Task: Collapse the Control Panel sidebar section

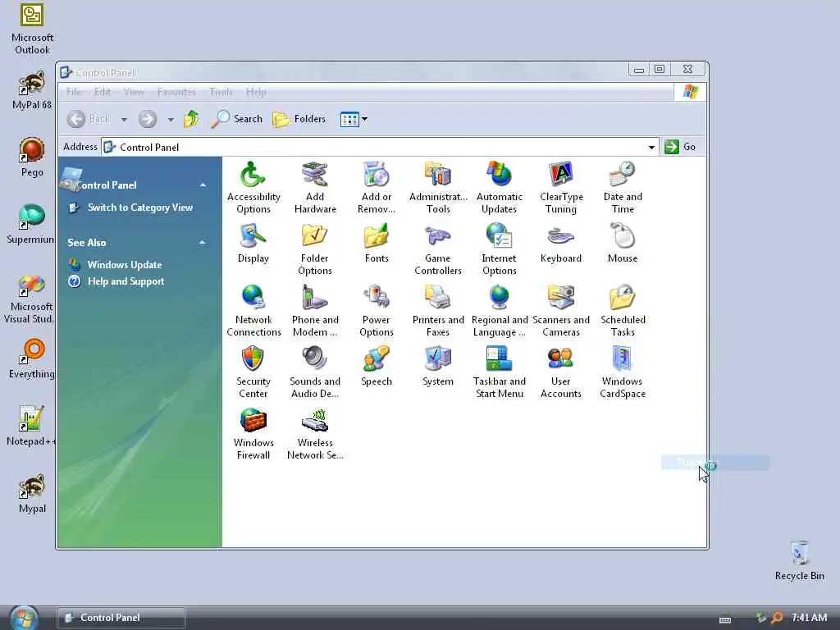Action: point(203,185)
